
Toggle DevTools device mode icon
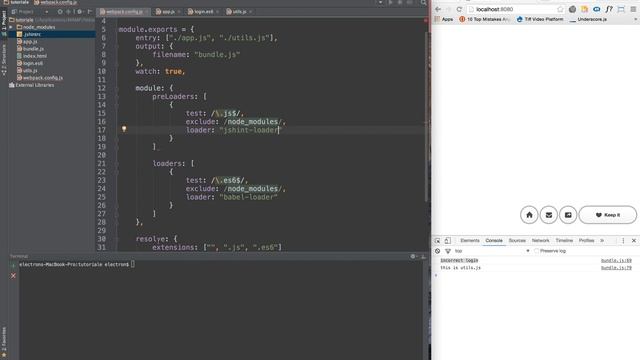tap(447, 241)
